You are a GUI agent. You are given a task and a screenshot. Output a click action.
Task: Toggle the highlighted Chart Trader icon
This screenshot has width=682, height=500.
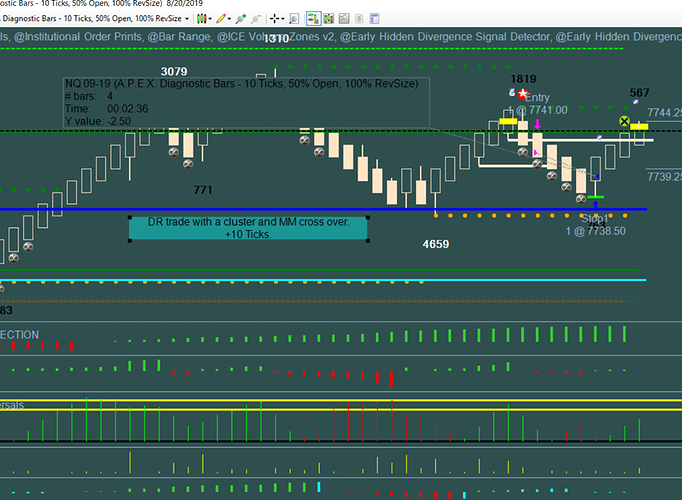(313, 19)
